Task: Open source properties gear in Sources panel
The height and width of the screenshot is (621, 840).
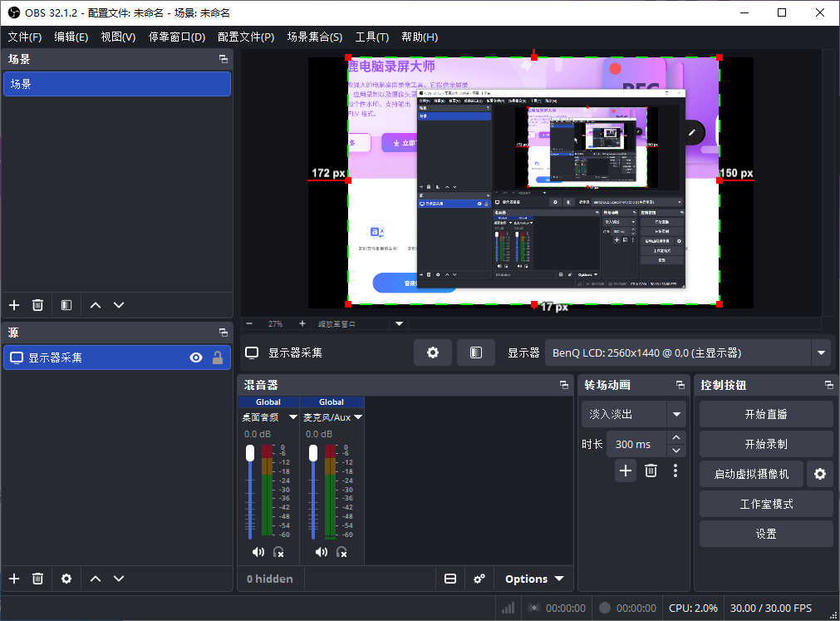Action: coord(66,579)
